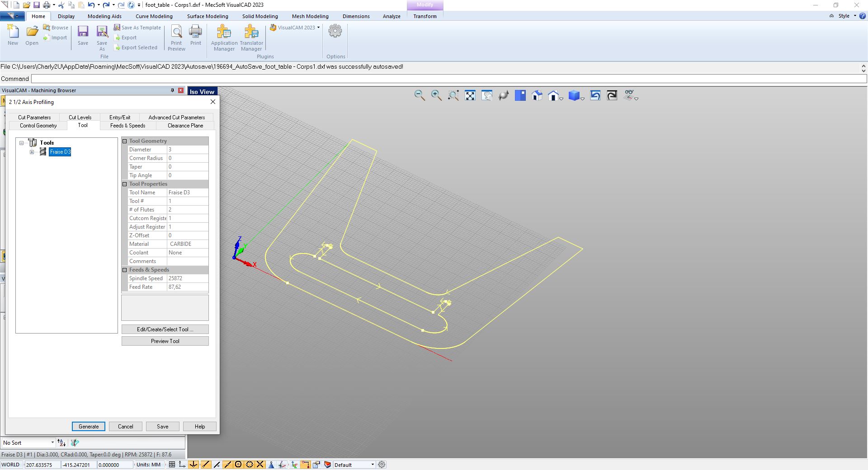Open the Dimensions ribbon tab
This screenshot has height=470, width=868.
[x=356, y=16]
